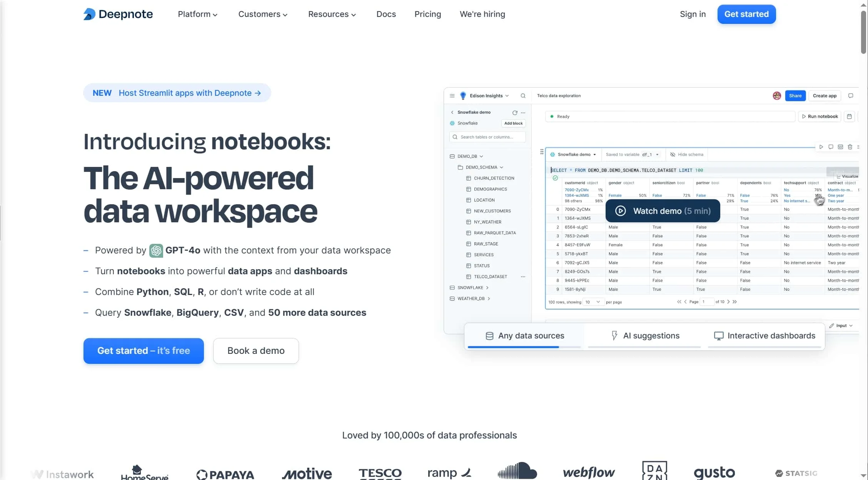Open Host Streamlit apps with Deepnote announcement
This screenshot has height=480, width=868.
(177, 93)
